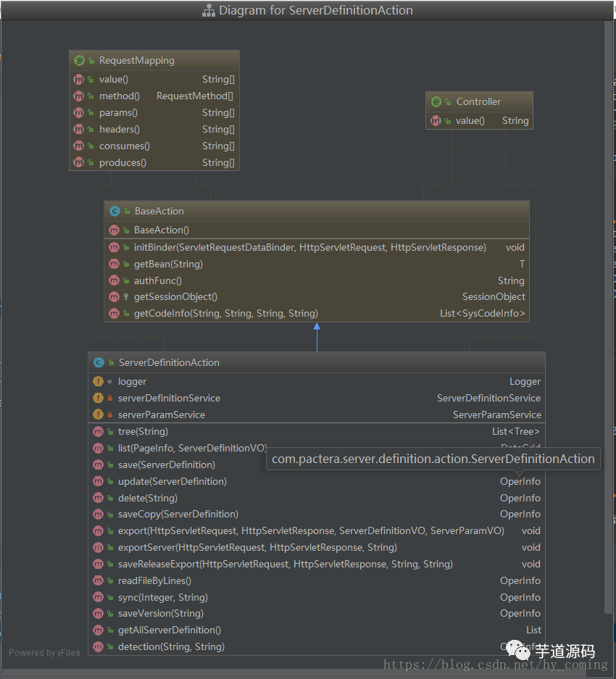The height and width of the screenshot is (679, 616).
Task: Select the params() row in RequestMapping
Action: click(x=154, y=112)
